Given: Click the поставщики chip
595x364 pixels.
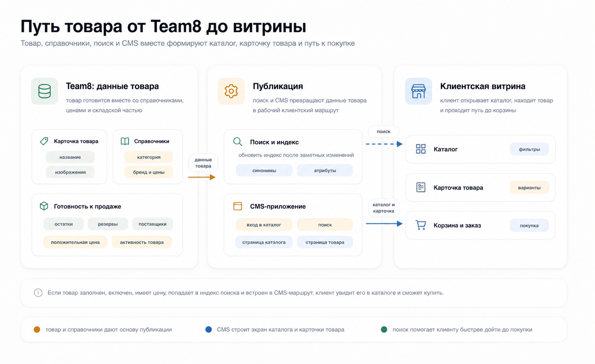Looking at the screenshot, I should (x=152, y=224).
